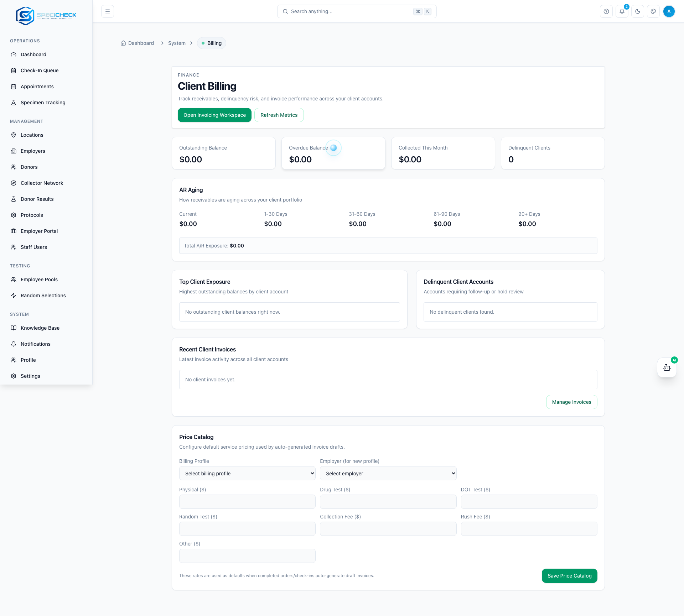Click the Drug Test ($) price field
The width and height of the screenshot is (684, 616).
[388, 502]
